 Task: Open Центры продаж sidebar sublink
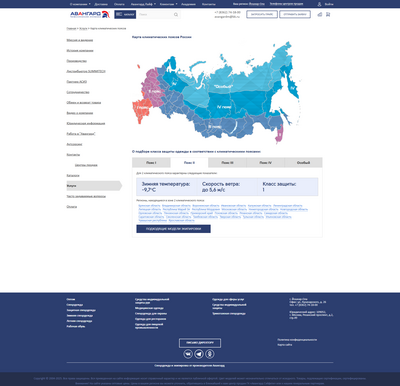click(86, 165)
